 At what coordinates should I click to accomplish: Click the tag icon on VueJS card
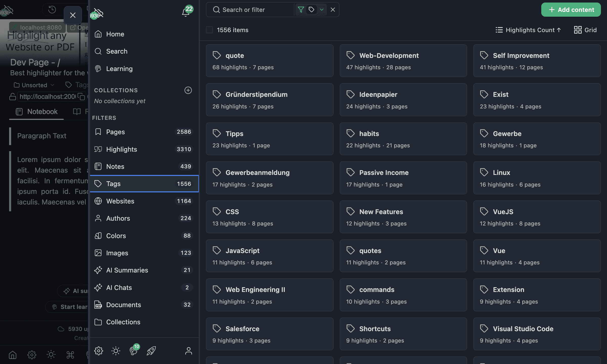pos(484,211)
